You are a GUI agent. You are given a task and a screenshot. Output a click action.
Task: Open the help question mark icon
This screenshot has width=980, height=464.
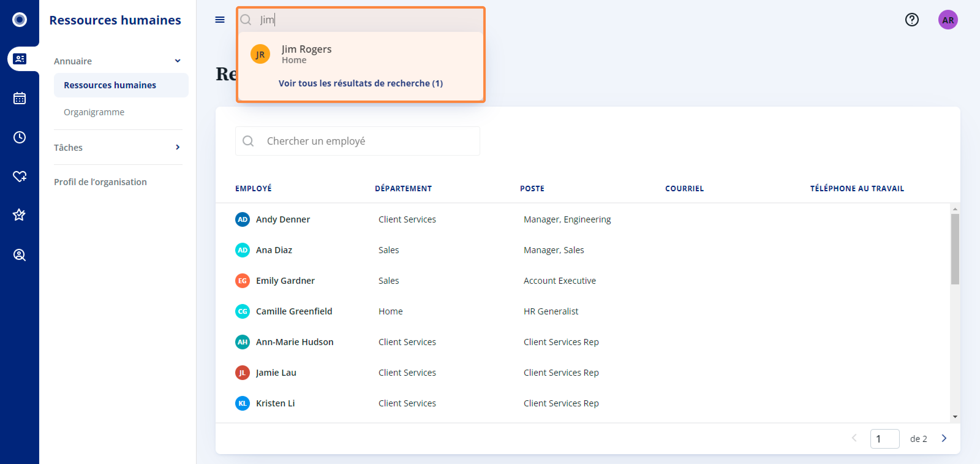pyautogui.click(x=911, y=19)
